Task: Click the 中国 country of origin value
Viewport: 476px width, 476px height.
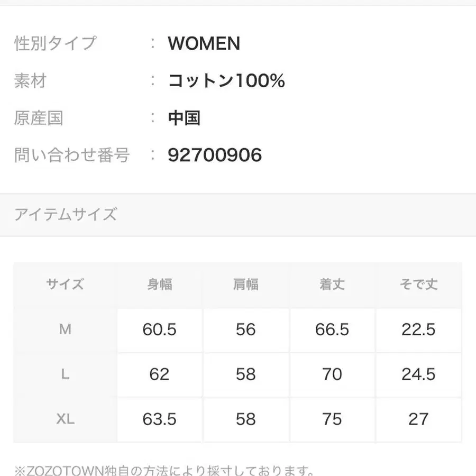Action: [184, 118]
